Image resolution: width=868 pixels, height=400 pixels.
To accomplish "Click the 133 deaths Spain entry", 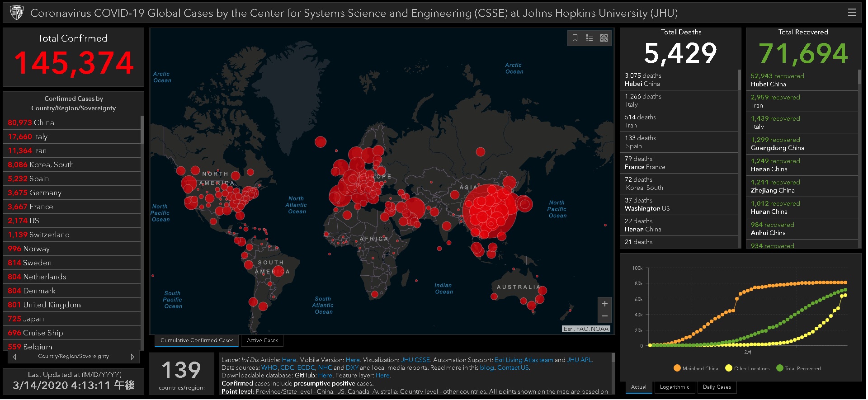I will (679, 142).
